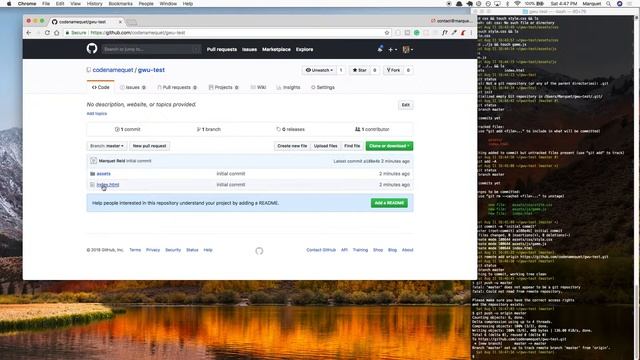Switch to the Projects tab
Screen dimensions: 640x360
[x=223, y=87]
